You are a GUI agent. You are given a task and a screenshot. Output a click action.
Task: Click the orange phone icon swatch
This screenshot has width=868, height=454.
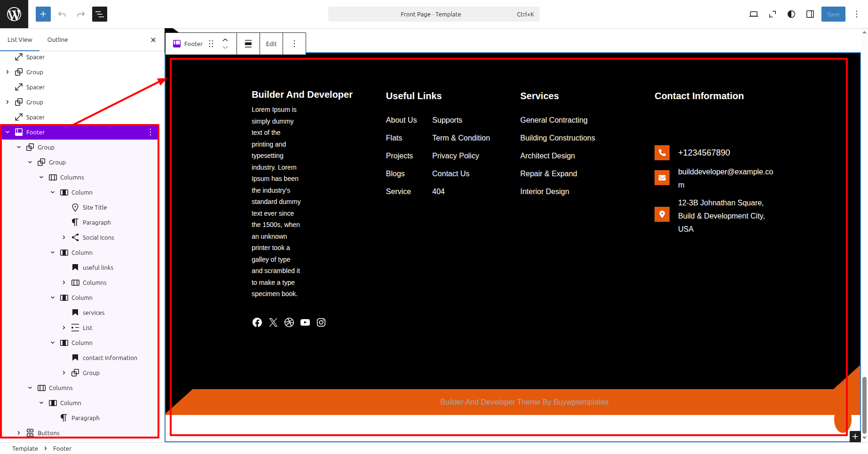pos(662,153)
